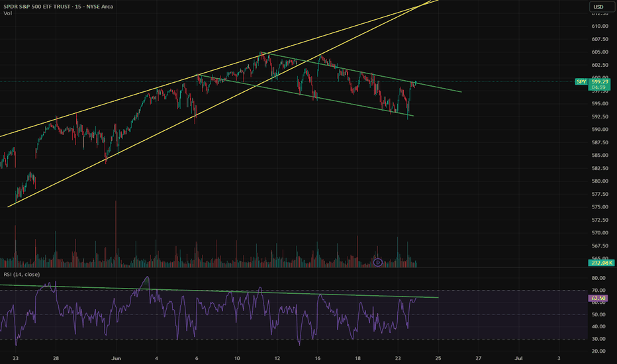The image size is (617, 364).
Task: Click the 605.00 price axis label
Action: click(600, 52)
